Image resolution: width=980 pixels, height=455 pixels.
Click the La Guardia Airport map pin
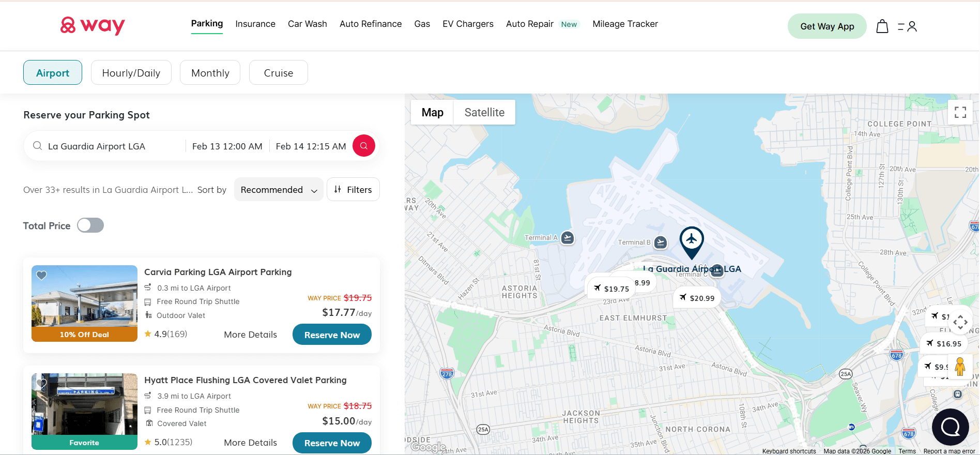[692, 242]
